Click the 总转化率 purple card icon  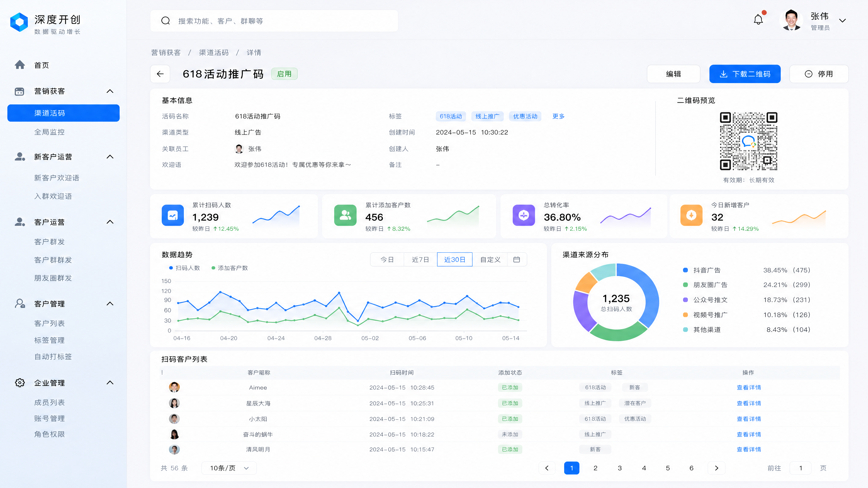[x=524, y=215]
